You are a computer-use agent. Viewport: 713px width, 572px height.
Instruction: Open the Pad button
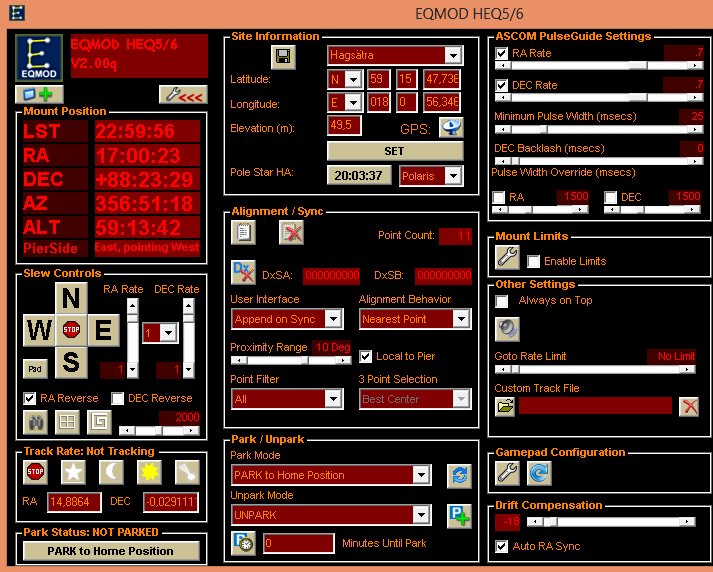[35, 369]
